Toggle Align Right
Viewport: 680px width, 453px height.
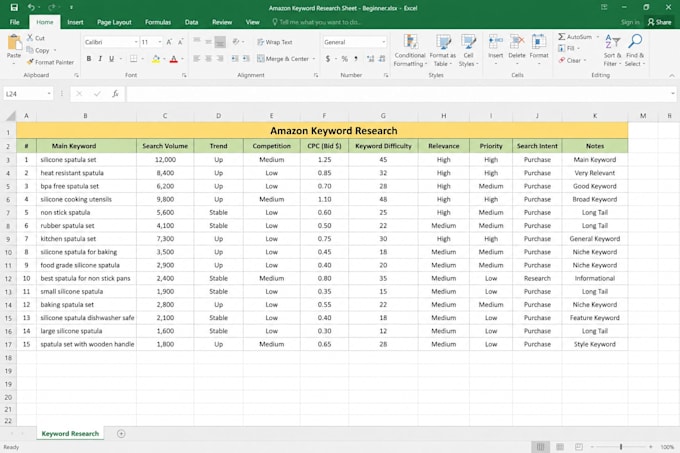click(220, 59)
